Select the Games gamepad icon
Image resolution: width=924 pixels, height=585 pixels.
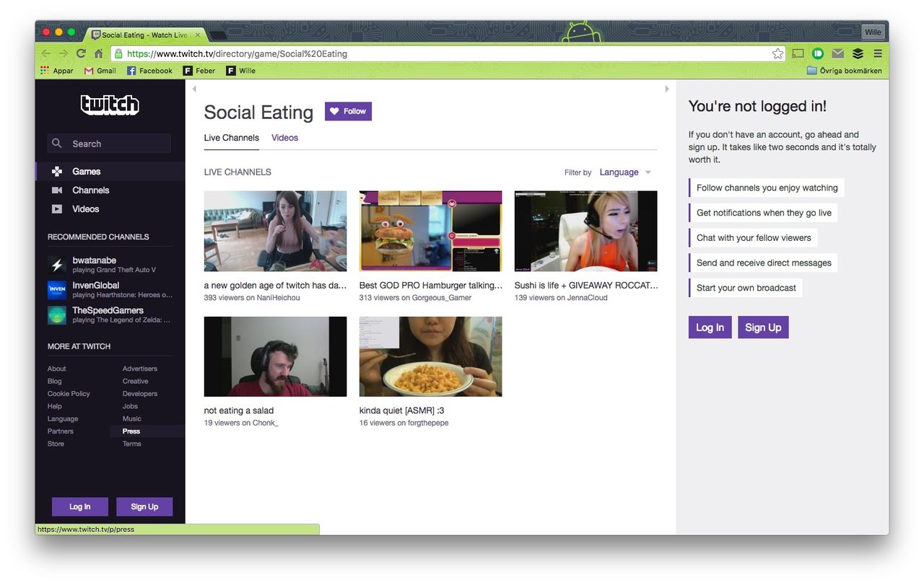[57, 171]
